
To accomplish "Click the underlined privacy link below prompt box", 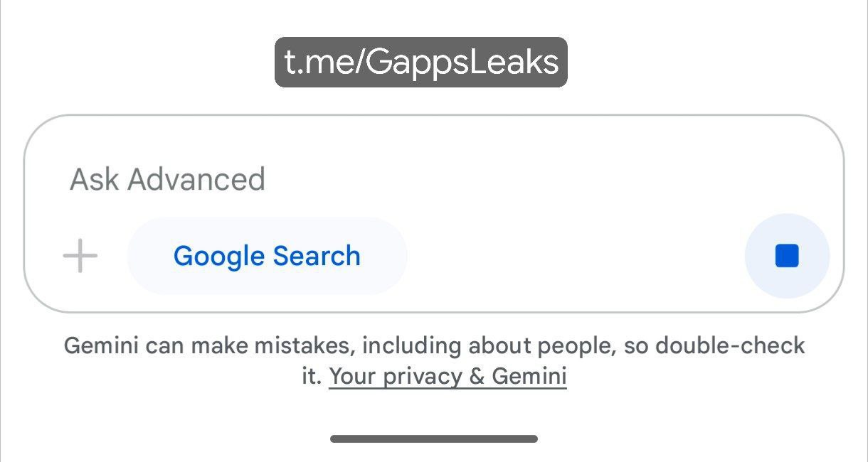I will click(x=448, y=376).
